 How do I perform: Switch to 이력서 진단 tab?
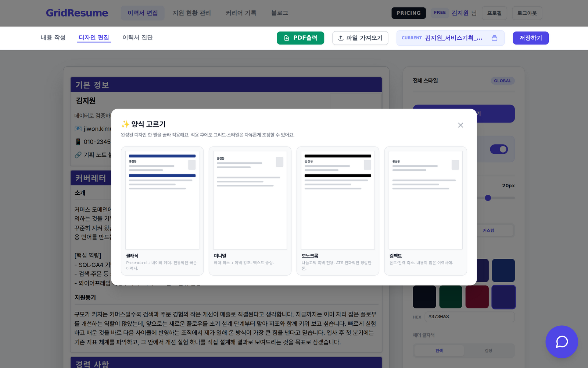(x=137, y=38)
